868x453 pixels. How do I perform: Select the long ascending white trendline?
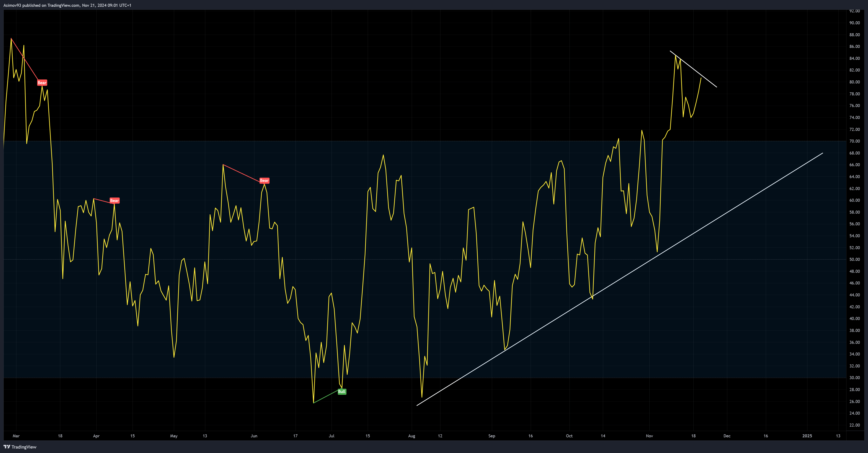[x=620, y=279]
